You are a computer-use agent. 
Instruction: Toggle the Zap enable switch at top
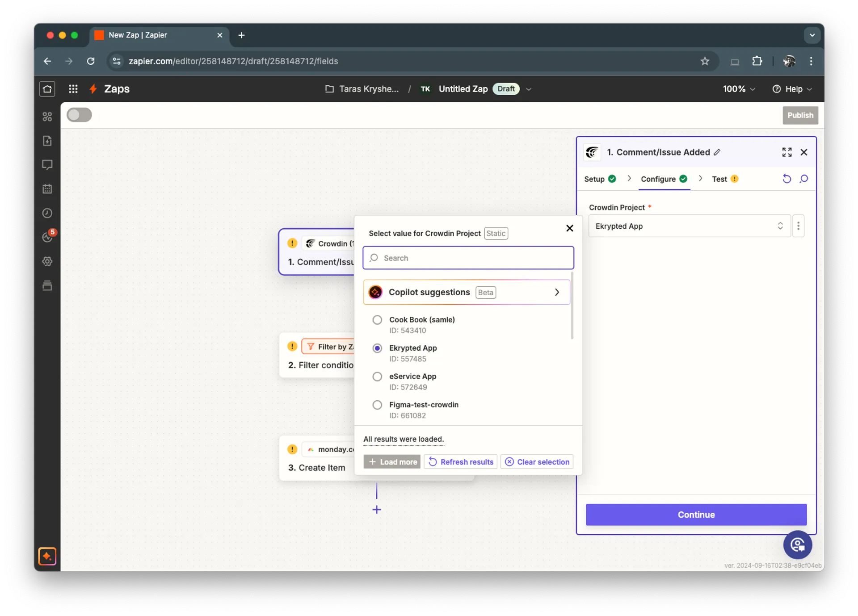(79, 114)
